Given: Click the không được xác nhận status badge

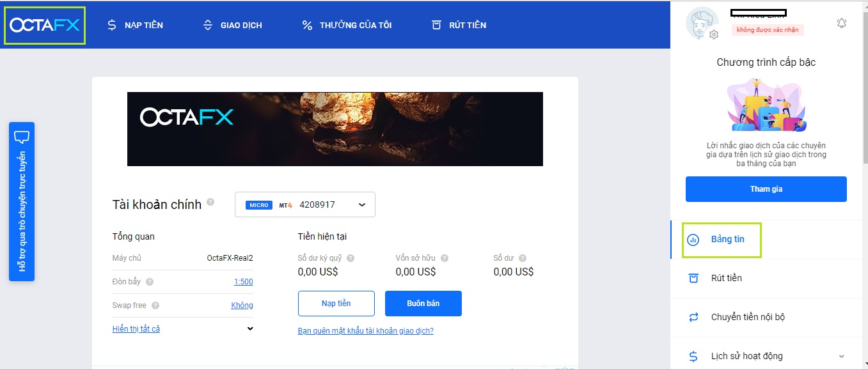Looking at the screenshot, I should [x=768, y=30].
